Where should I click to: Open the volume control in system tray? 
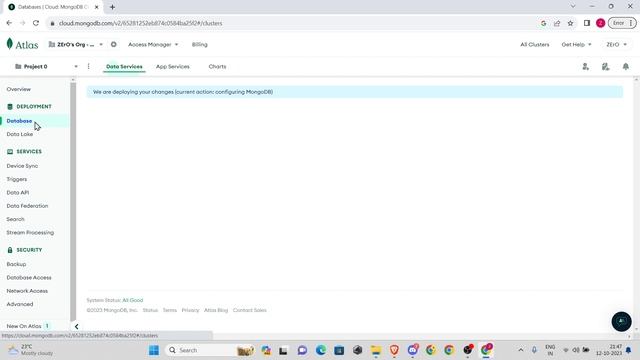(576, 350)
